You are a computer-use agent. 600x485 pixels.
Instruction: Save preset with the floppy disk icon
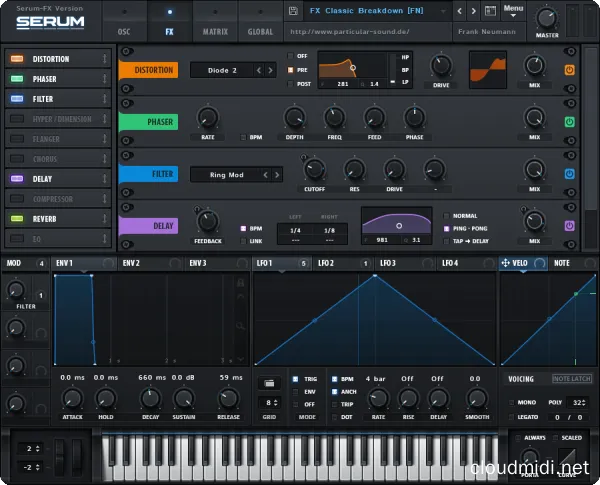(293, 11)
